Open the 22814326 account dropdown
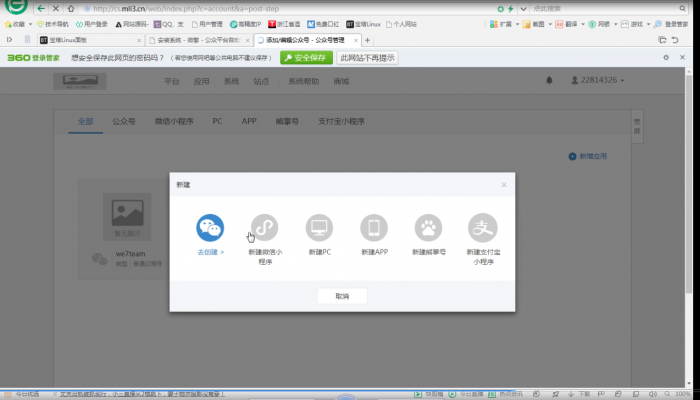Image resolution: width=700 pixels, height=400 pixels. pyautogui.click(x=599, y=80)
